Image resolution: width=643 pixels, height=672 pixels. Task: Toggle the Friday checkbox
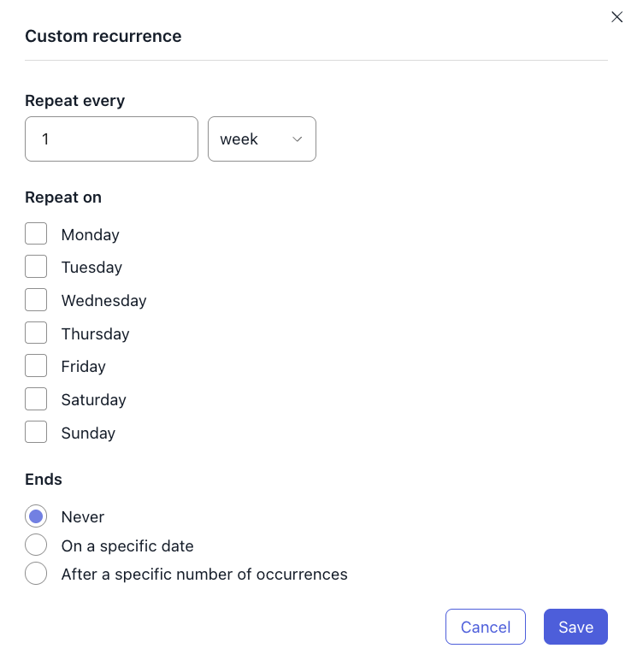pos(36,366)
